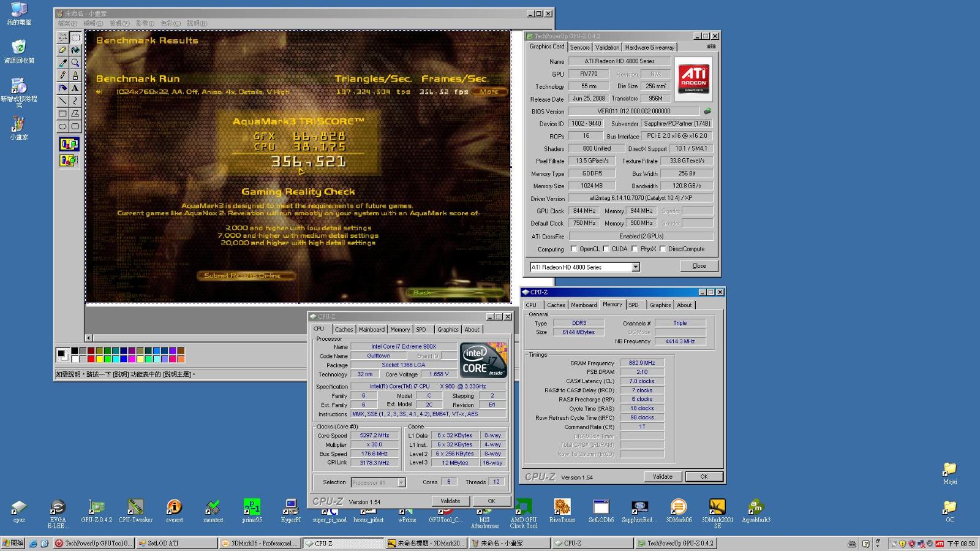The height and width of the screenshot is (551, 980).
Task: Click the 開始 Start button
Action: tap(13, 543)
